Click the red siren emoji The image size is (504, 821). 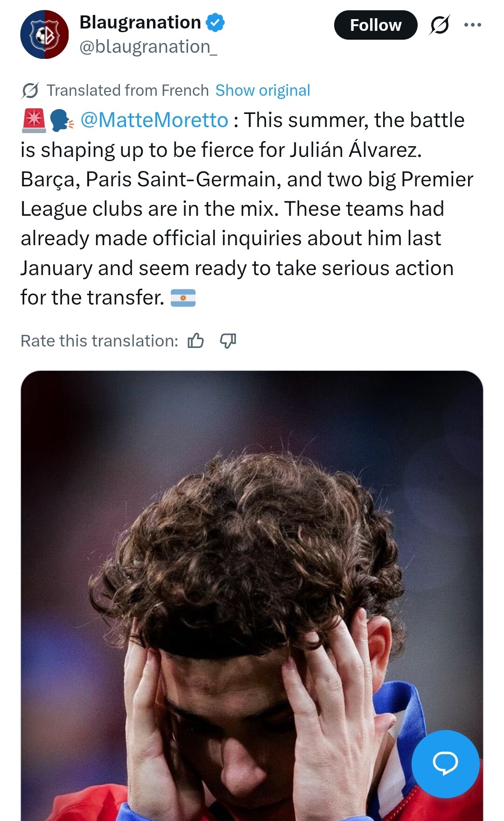(x=34, y=120)
